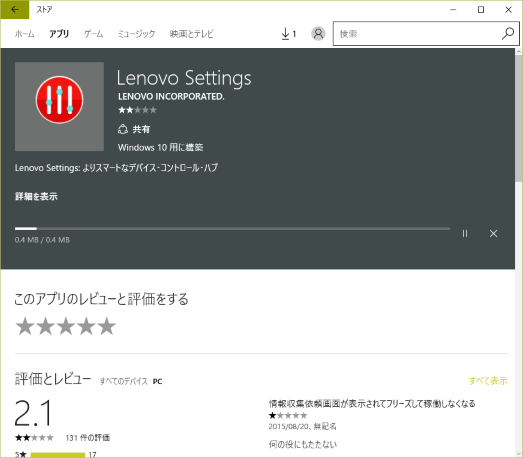Click the vertical scrollbar thumb
This screenshot has width=523, height=458.
[518, 118]
